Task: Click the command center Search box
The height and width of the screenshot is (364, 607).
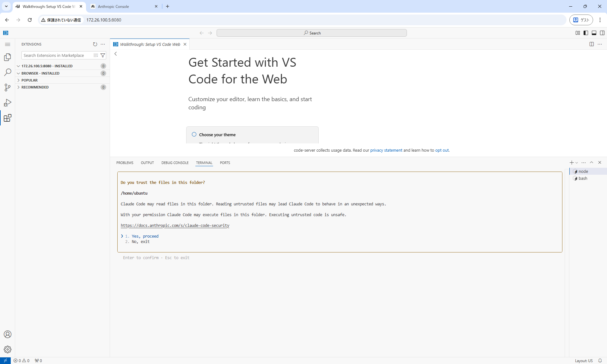Action: 312,33
